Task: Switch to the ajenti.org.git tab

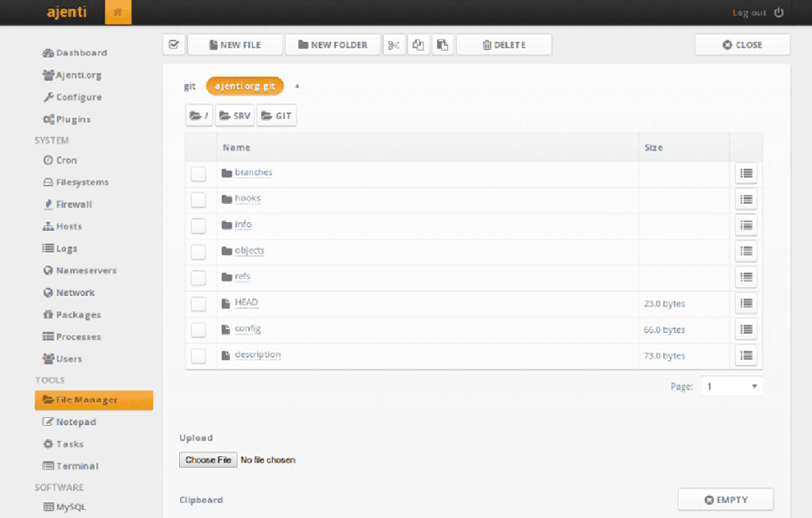Action: (244, 86)
